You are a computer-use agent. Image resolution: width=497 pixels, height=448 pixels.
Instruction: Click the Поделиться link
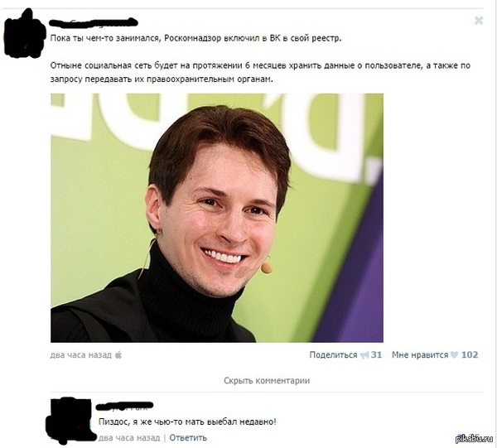(333, 355)
